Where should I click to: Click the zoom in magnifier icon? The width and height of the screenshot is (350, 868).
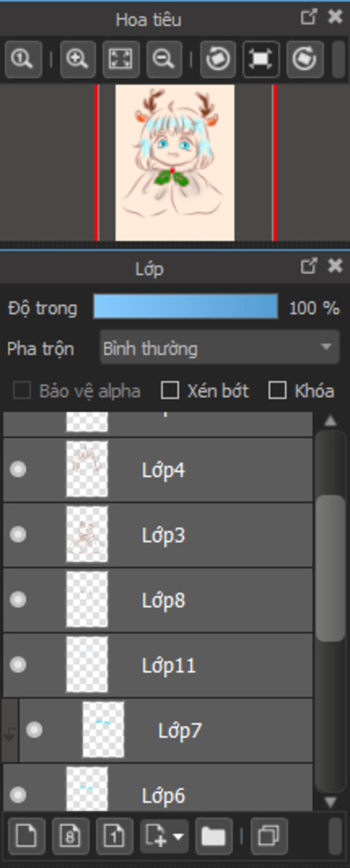pos(78,59)
